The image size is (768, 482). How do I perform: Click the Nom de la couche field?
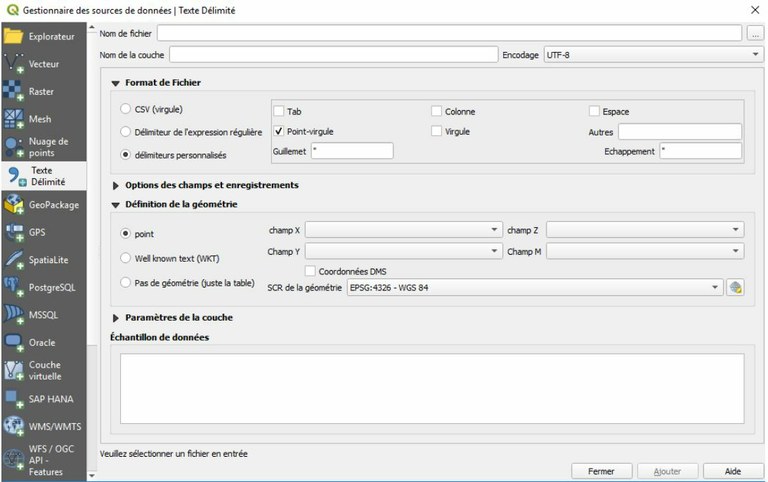tap(333, 54)
